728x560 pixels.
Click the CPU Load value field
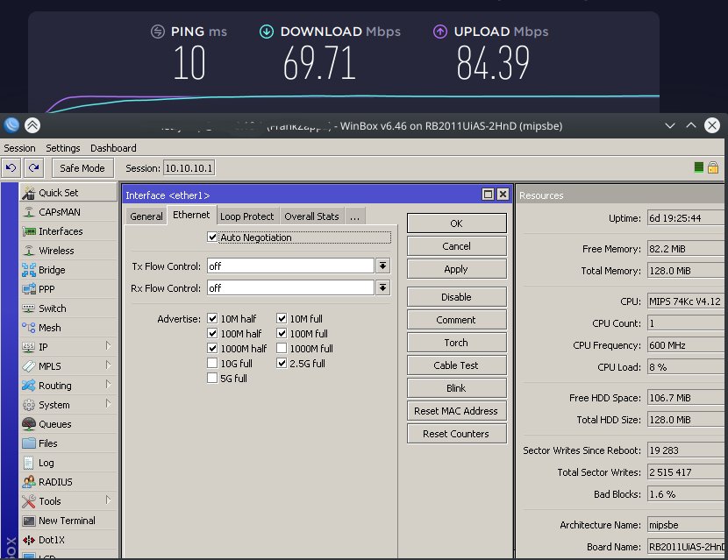click(x=686, y=367)
